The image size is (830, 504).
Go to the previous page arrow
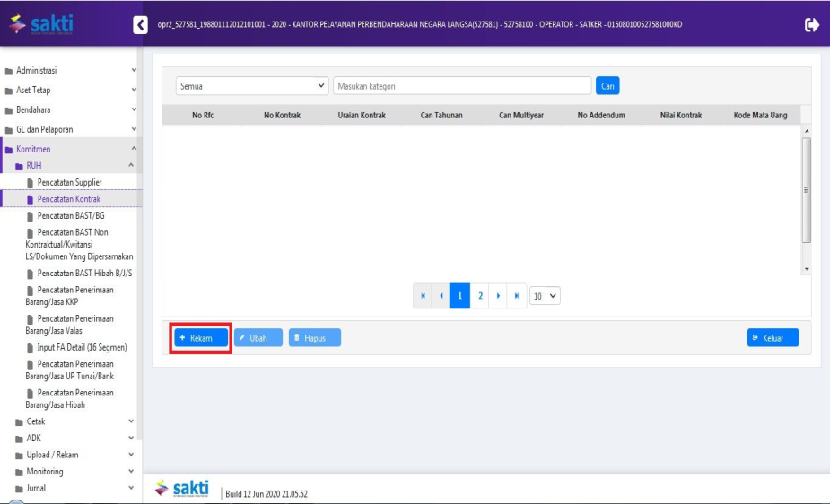coord(441,296)
